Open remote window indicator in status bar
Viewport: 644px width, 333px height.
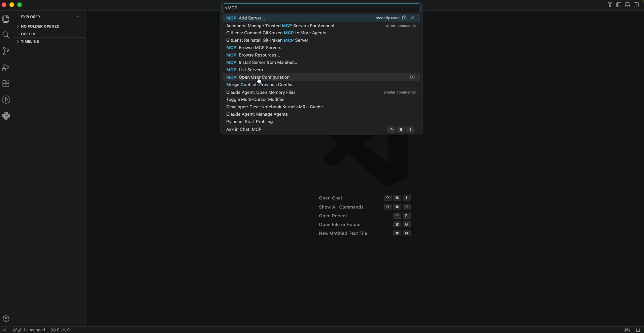point(4,330)
